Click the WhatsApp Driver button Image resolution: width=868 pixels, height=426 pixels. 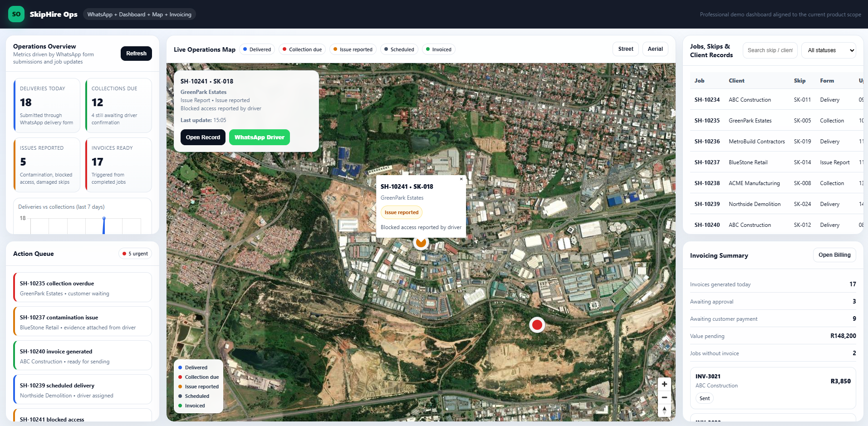pyautogui.click(x=259, y=137)
